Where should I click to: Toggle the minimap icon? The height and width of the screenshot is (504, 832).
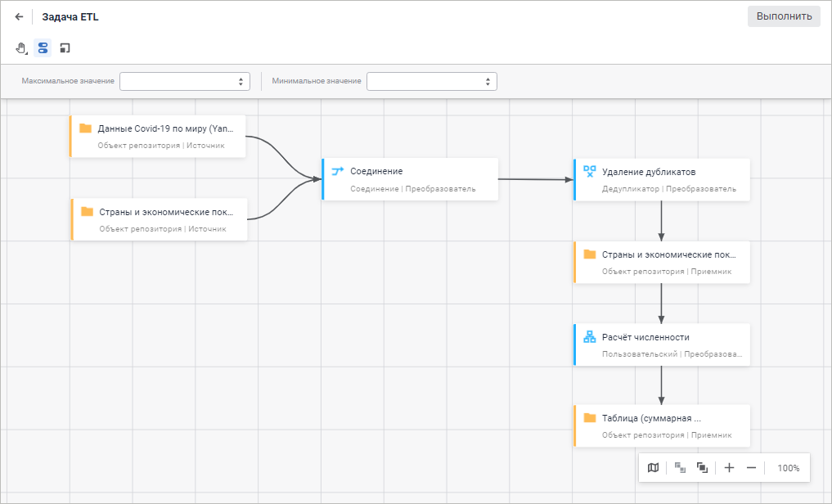pos(653,468)
